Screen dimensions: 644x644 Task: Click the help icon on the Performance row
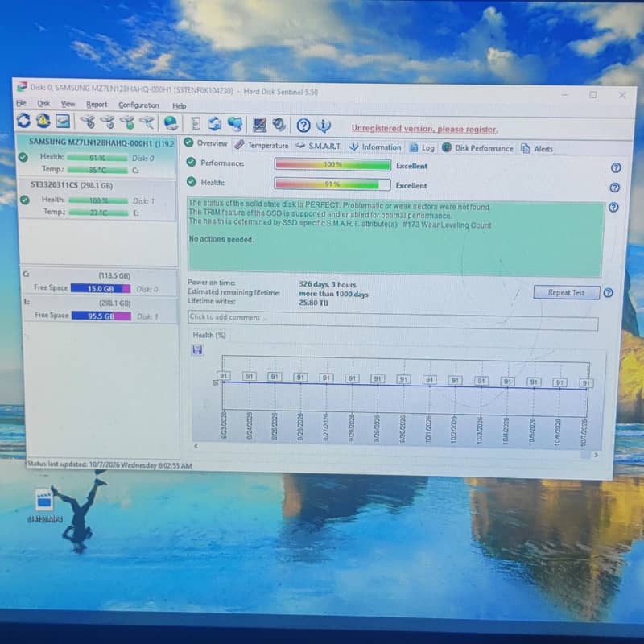pyautogui.click(x=616, y=167)
